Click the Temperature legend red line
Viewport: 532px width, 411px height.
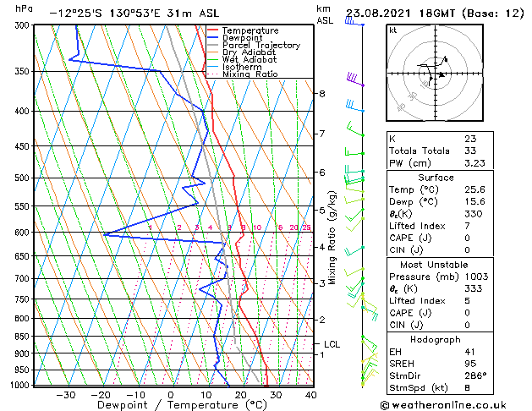213,30
